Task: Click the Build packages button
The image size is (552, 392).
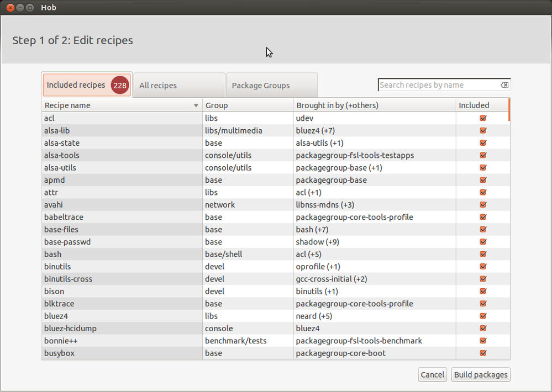Action: (x=481, y=374)
